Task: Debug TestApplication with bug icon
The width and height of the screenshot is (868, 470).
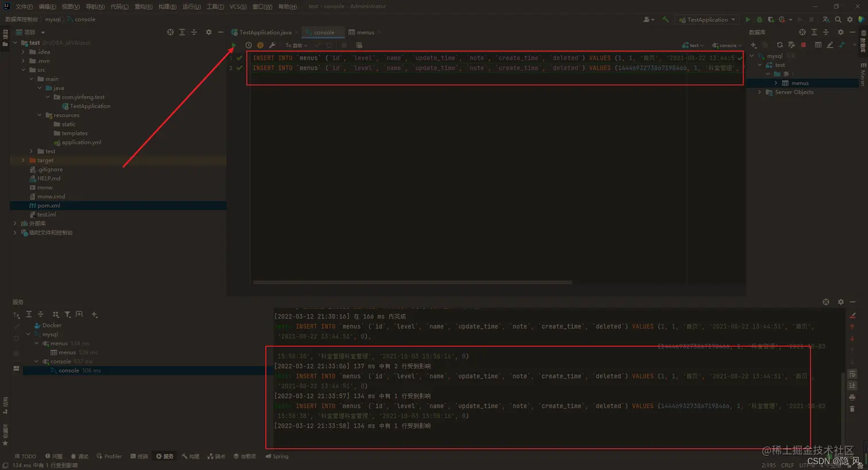Action: pyautogui.click(x=759, y=20)
